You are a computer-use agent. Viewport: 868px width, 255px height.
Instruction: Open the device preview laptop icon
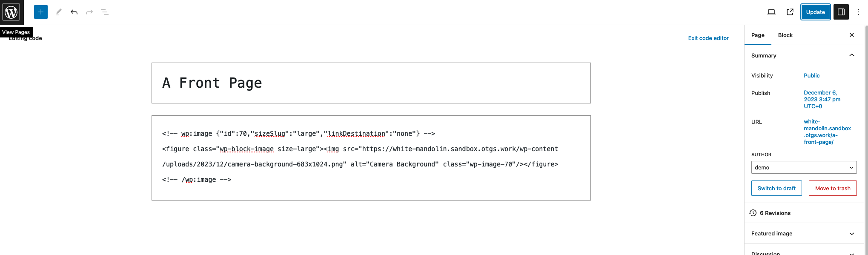(771, 12)
